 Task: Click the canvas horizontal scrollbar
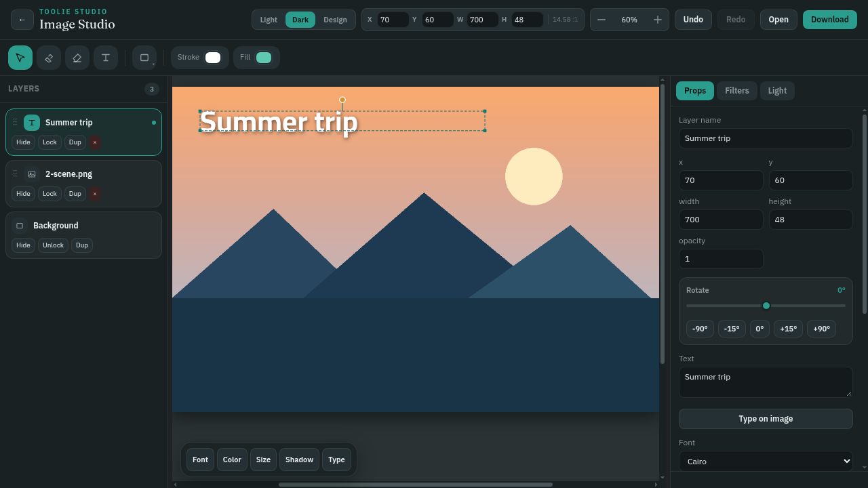point(415,485)
